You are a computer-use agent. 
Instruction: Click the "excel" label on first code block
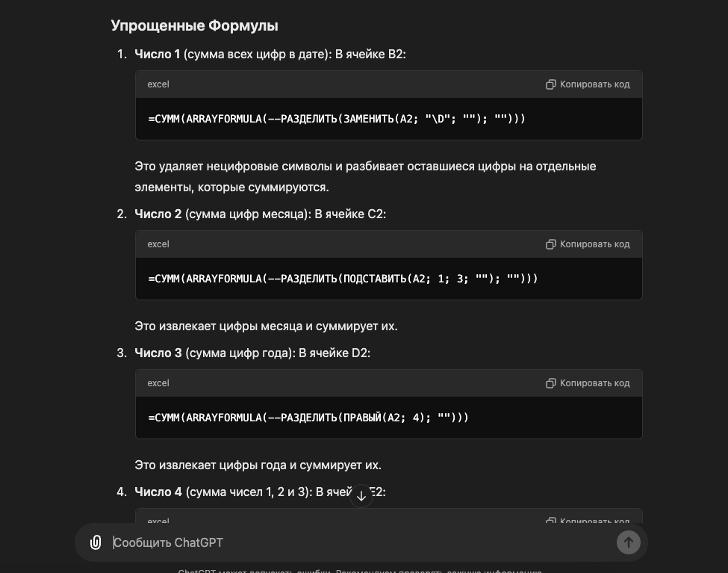pyautogui.click(x=158, y=84)
